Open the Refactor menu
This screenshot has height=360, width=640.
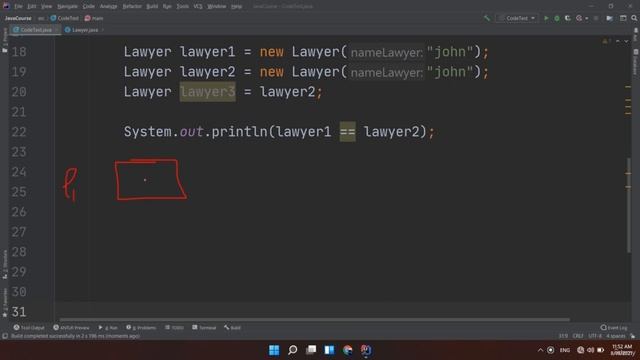(x=132, y=6)
